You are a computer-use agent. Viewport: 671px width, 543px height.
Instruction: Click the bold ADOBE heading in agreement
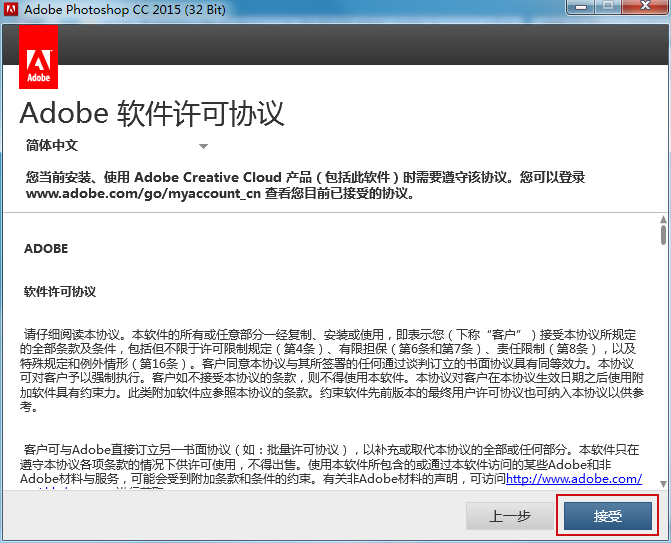click(46, 248)
